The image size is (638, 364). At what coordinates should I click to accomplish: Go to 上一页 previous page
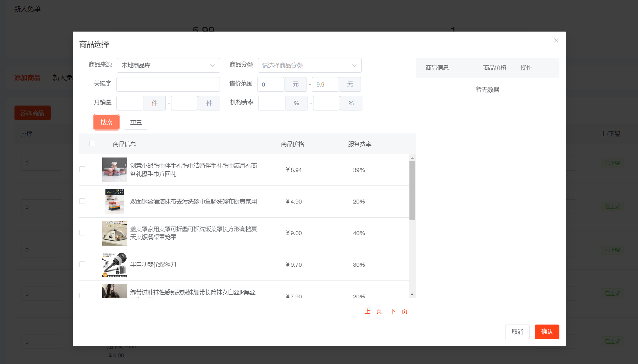coord(373,311)
